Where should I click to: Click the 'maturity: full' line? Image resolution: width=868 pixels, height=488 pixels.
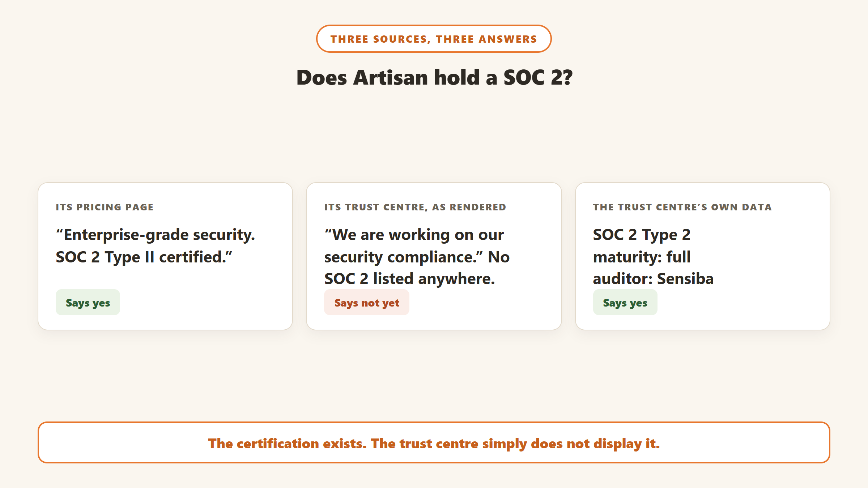point(642,257)
